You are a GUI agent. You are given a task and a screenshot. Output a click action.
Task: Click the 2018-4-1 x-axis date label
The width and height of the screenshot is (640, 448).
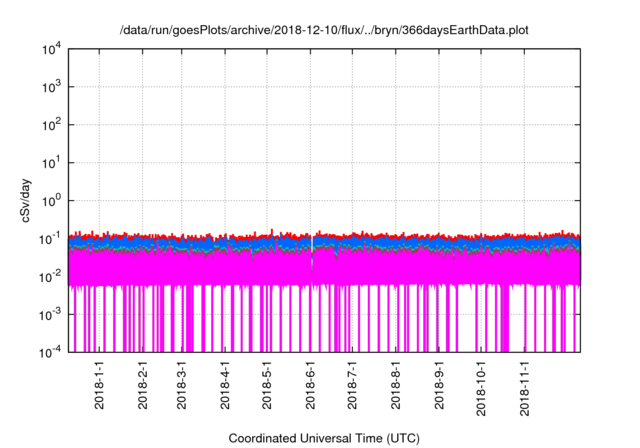tap(225, 385)
